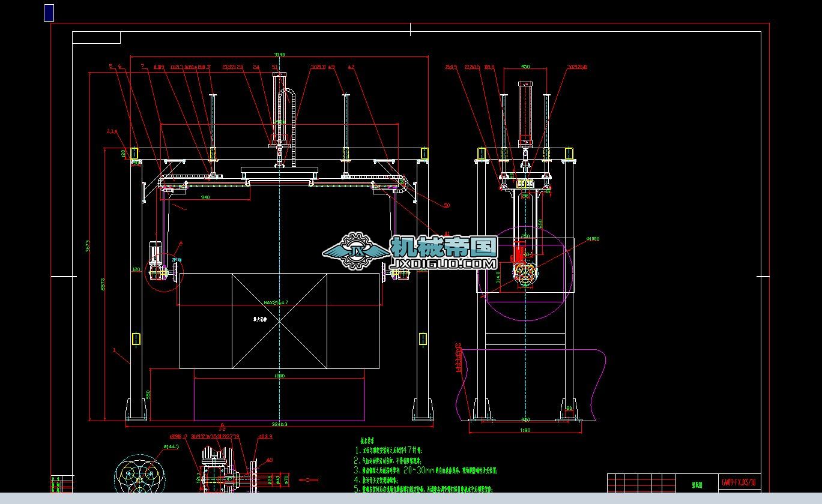Select part callout number 50

coord(447,206)
